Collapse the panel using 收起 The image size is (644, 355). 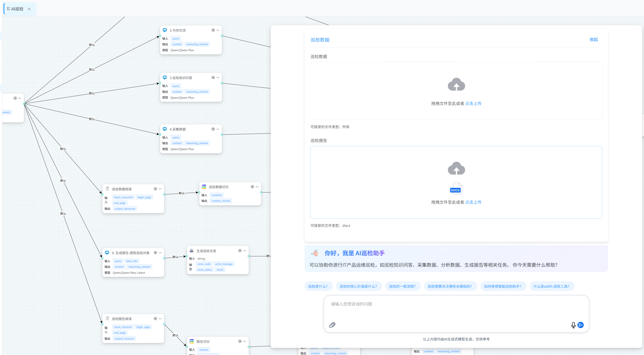[x=594, y=39]
